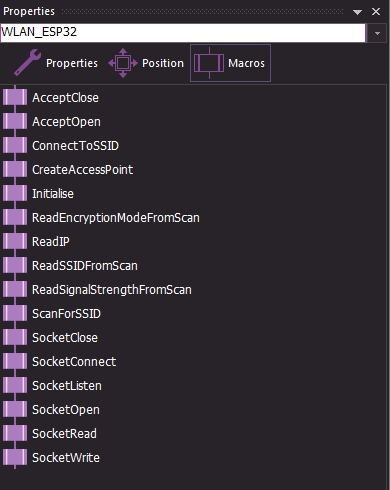
Task: Select the CreateAccessPoint macro
Action: coord(82,170)
